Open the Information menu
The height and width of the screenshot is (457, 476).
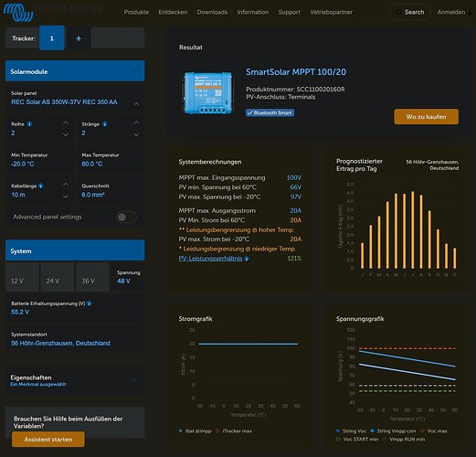(253, 12)
